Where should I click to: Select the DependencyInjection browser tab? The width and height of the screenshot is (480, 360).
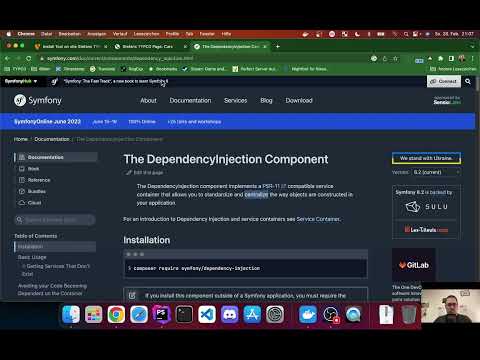[231, 46]
